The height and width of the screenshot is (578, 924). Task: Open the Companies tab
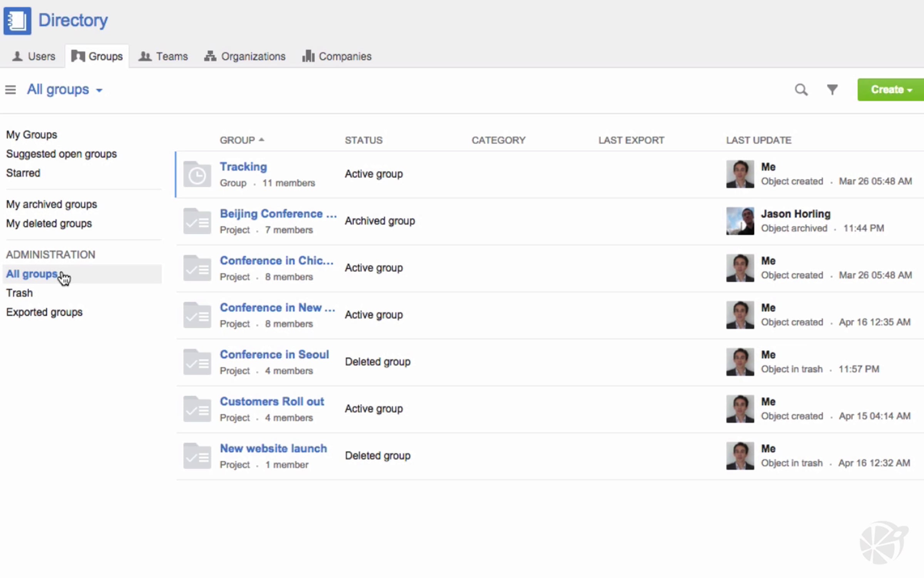(x=337, y=57)
